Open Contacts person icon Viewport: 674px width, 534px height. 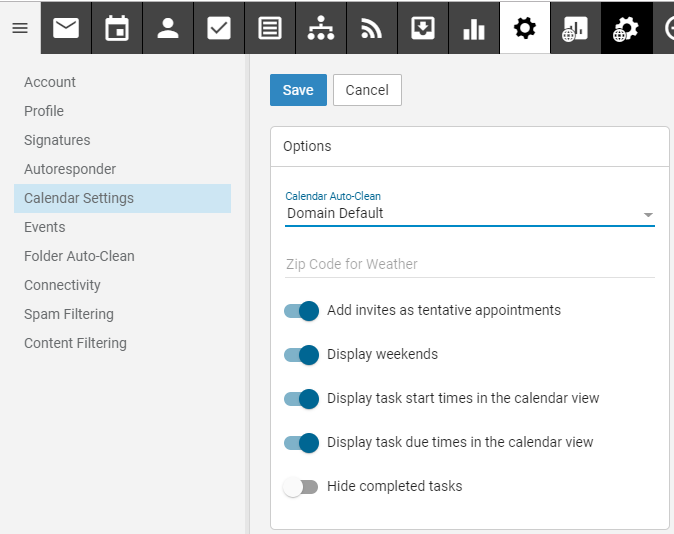[168, 28]
